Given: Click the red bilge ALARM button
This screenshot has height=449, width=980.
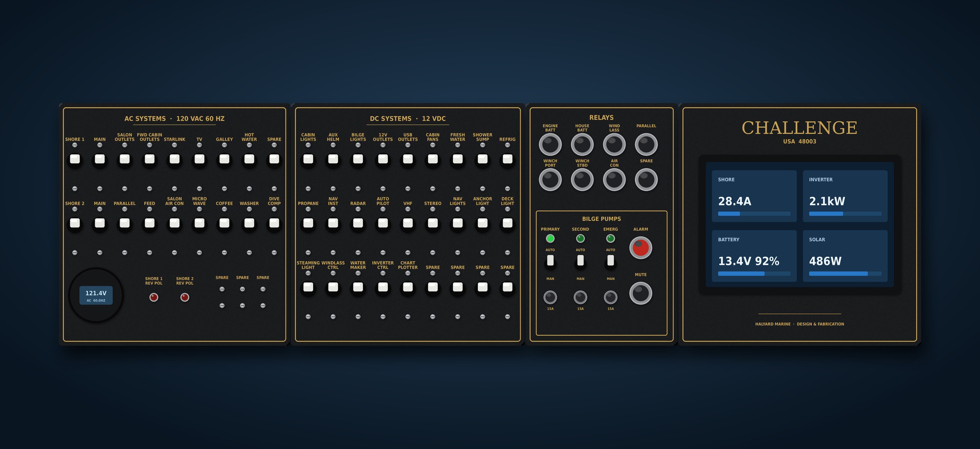Looking at the screenshot, I should tap(641, 248).
